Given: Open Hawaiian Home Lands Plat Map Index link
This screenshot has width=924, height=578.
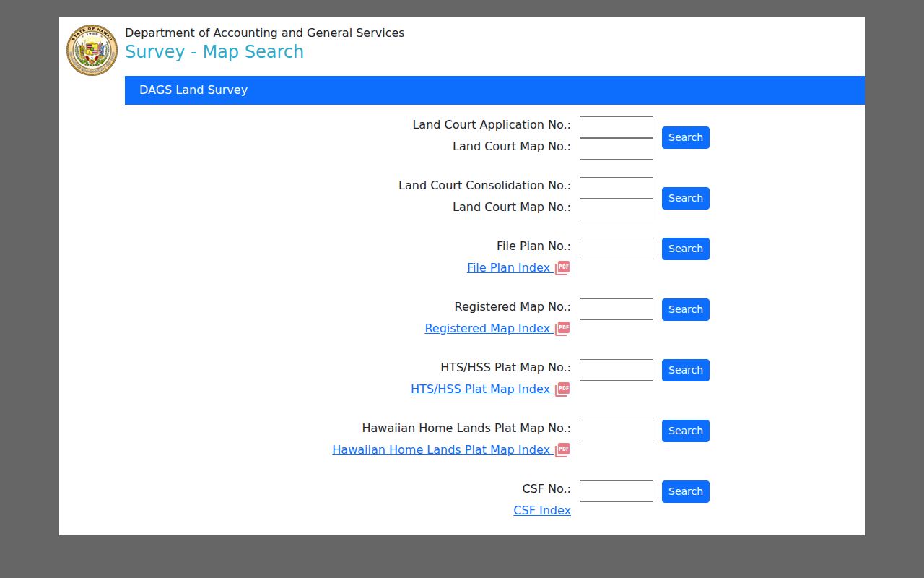Looking at the screenshot, I should coord(442,450).
